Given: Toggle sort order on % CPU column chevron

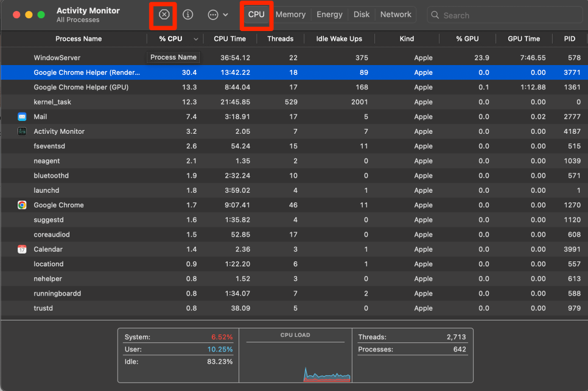Looking at the screenshot, I should 196,39.
